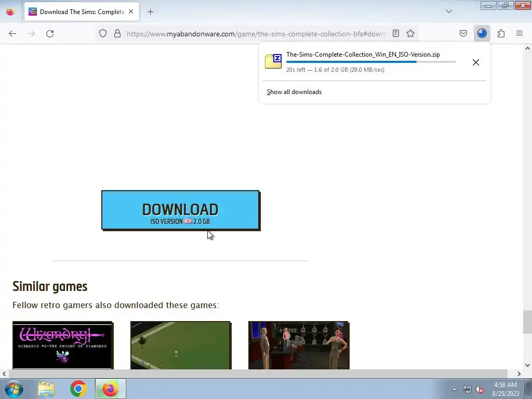Show hidden system tray icons arrow

[454, 389]
